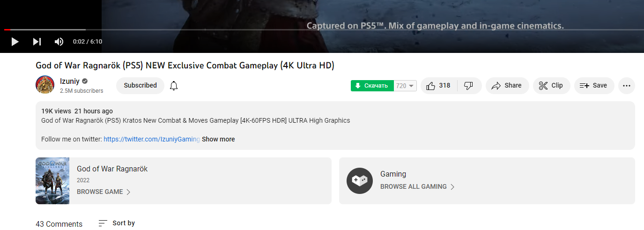Click the 19K views text
Viewport: 644px width, 230px height.
[x=56, y=111]
